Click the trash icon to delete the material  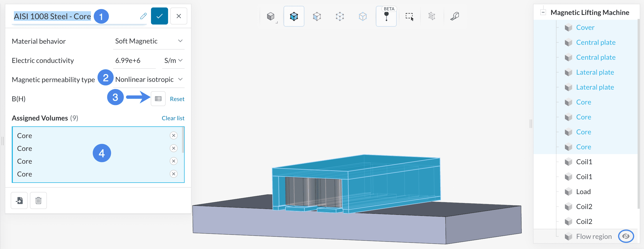coord(38,200)
